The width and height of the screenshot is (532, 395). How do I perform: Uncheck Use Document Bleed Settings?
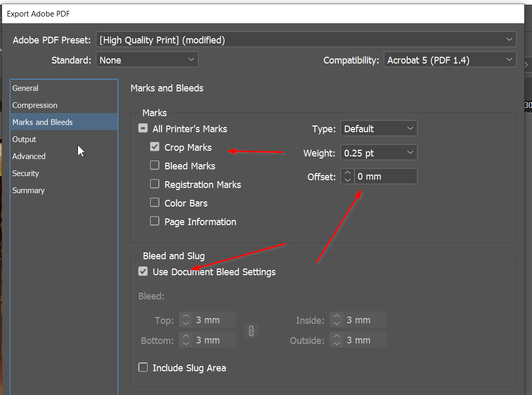click(x=143, y=272)
